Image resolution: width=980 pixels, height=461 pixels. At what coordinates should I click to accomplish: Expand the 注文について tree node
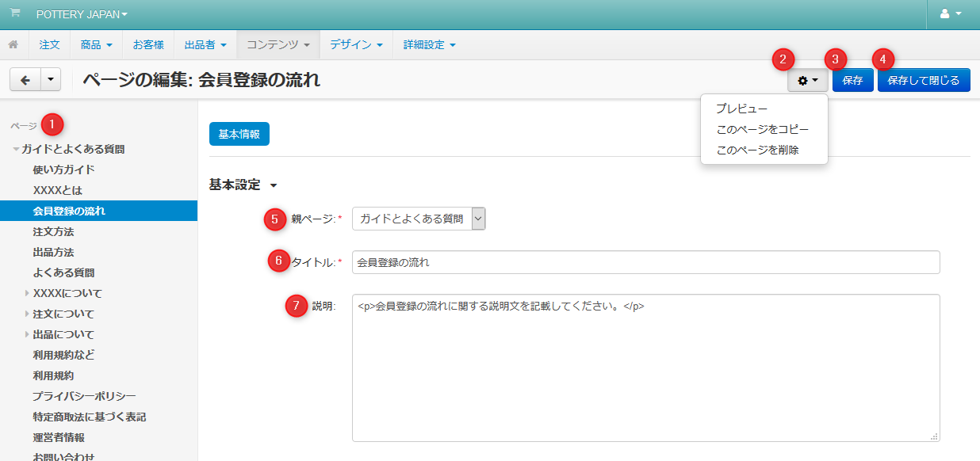pyautogui.click(x=27, y=314)
